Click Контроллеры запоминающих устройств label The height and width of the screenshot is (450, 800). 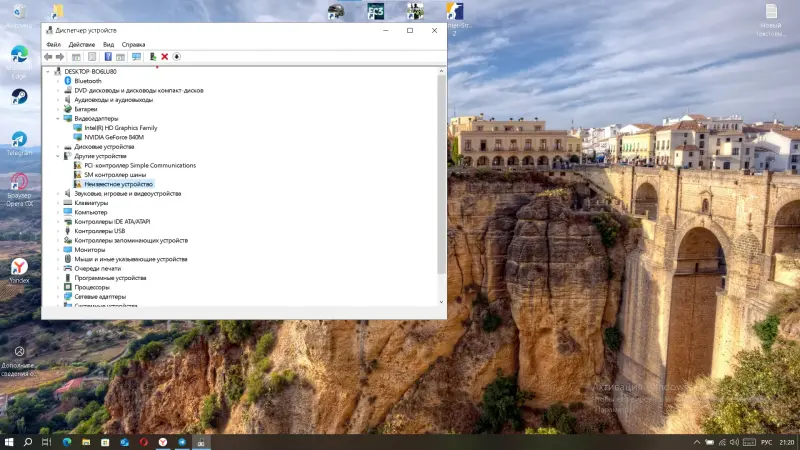pos(131,240)
